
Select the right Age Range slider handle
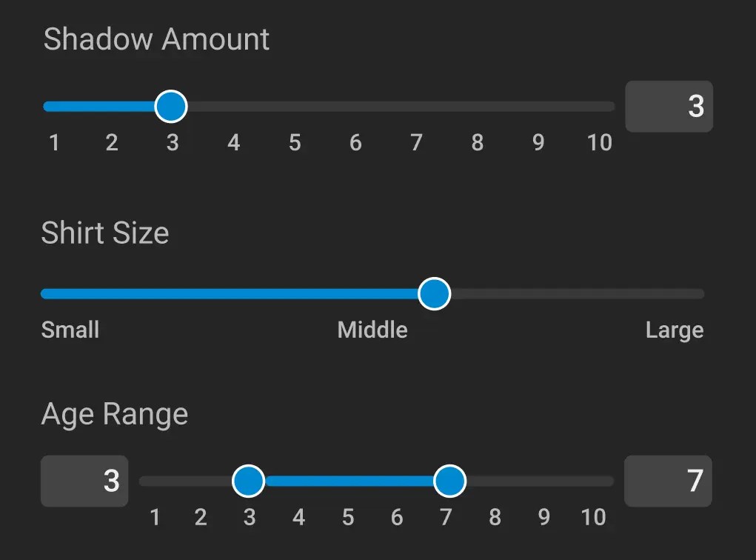[450, 481]
